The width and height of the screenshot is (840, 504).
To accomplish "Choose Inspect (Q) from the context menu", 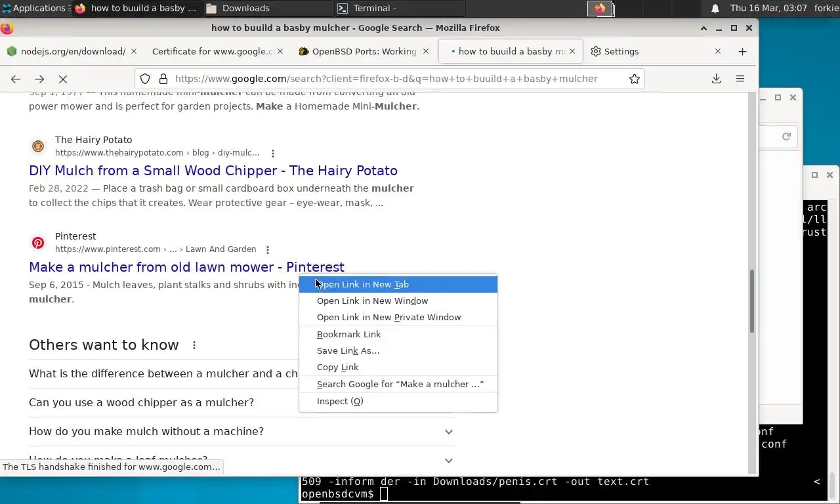I will point(398,401).
